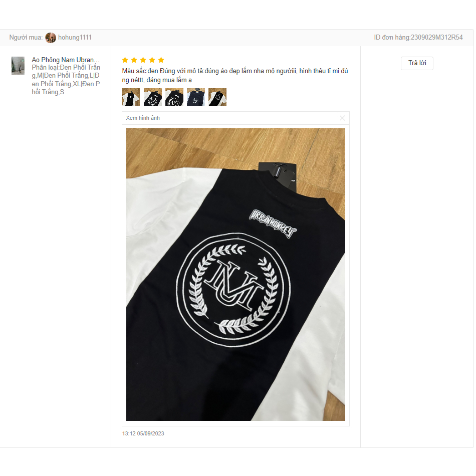Click the Trả lời reply button

[x=417, y=63]
